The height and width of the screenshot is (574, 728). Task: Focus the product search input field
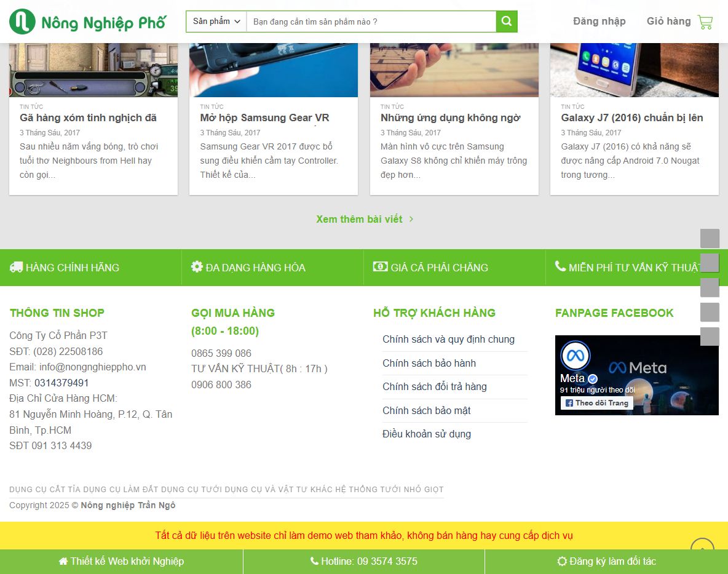371,22
